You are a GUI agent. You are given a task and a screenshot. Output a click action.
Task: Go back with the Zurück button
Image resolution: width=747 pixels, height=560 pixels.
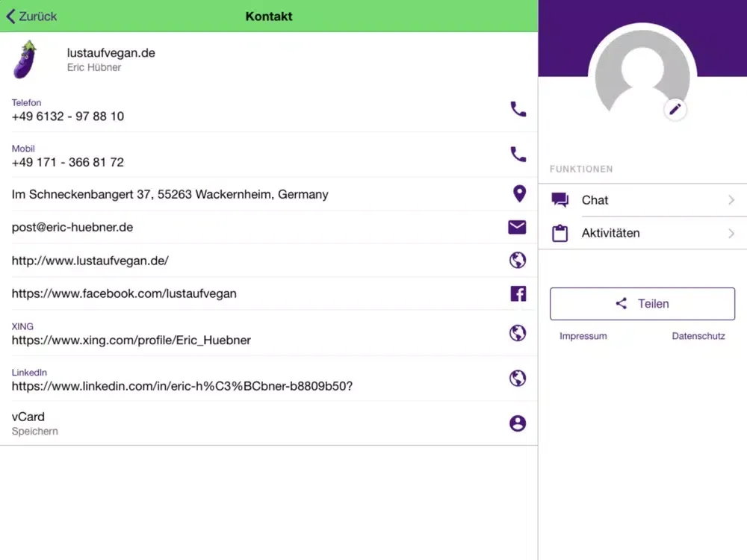pos(31,16)
